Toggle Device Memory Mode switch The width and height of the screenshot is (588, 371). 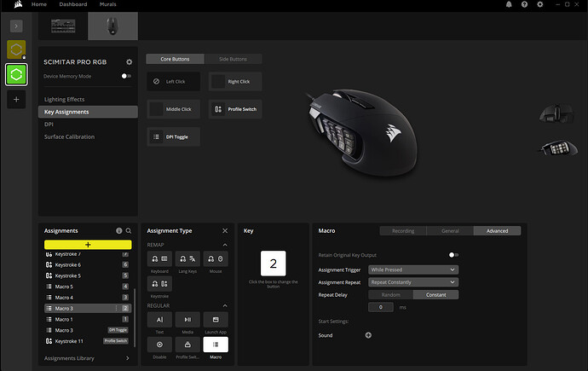point(126,76)
